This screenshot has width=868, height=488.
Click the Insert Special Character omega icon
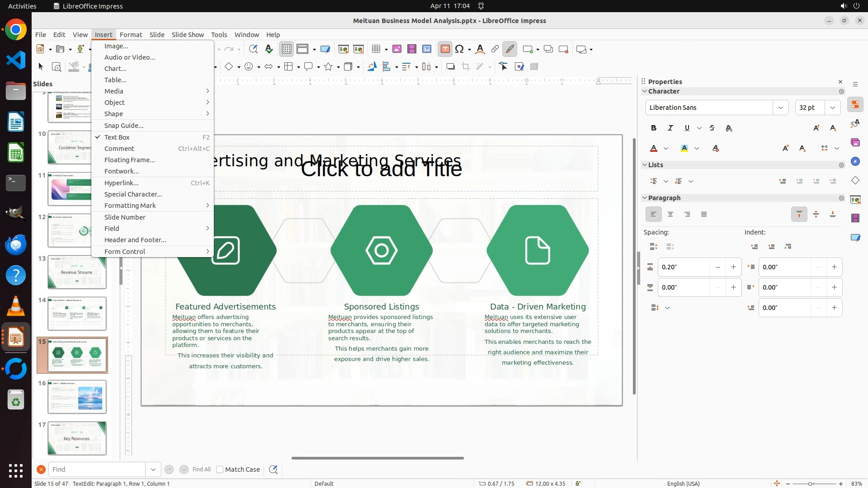click(x=459, y=49)
